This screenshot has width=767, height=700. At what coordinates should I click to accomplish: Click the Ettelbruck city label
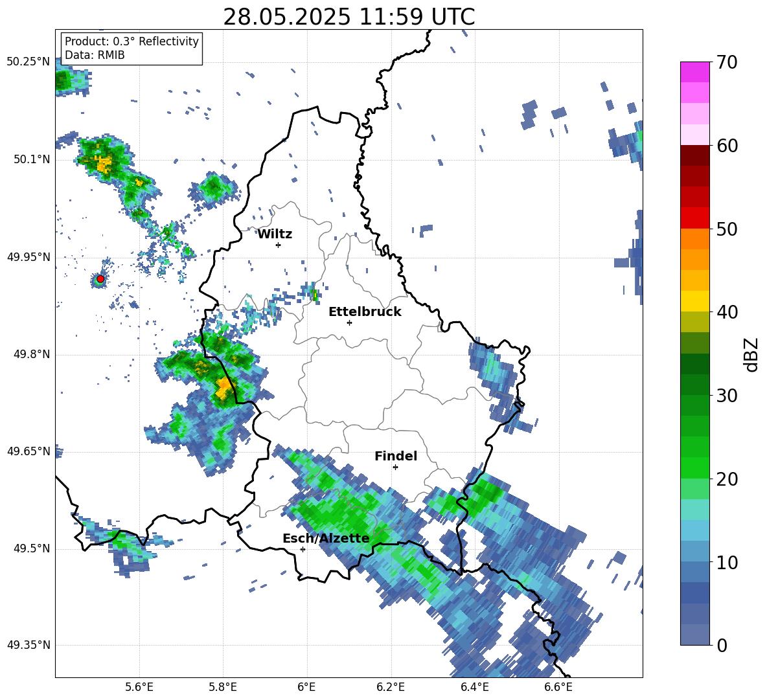[x=365, y=312]
